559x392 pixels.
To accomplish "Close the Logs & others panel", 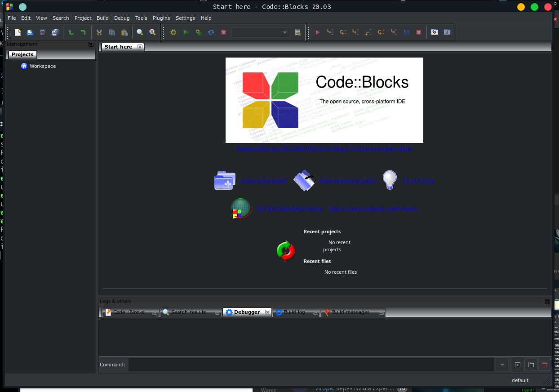I will tap(547, 301).
